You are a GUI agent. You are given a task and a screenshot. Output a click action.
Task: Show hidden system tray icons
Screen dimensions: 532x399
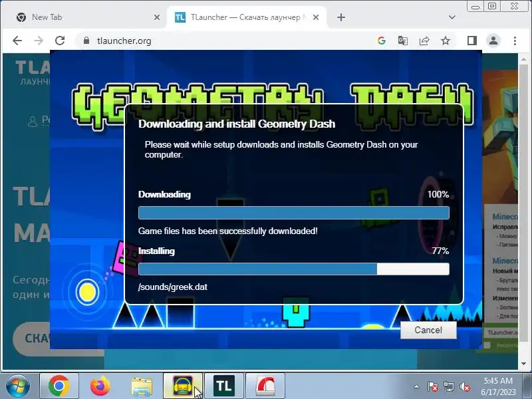[x=417, y=386]
